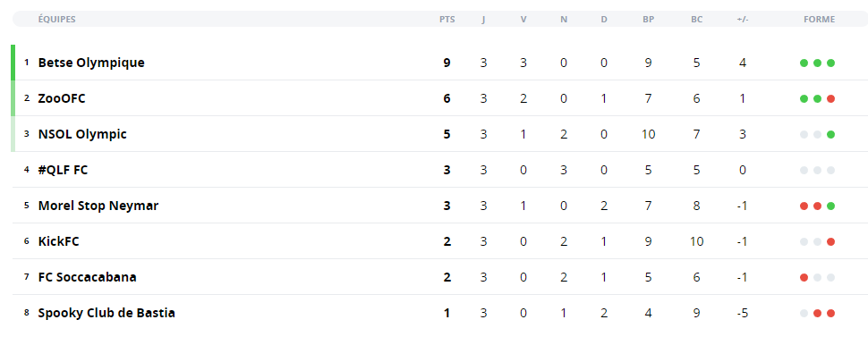Click the +/- column header
The width and height of the screenshot is (868, 345).
point(743,20)
